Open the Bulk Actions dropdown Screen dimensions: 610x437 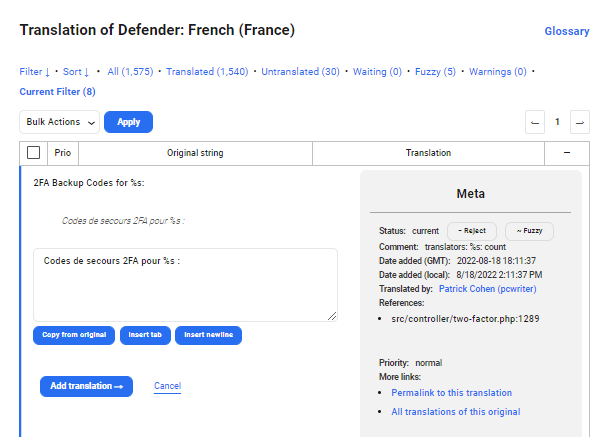(60, 122)
